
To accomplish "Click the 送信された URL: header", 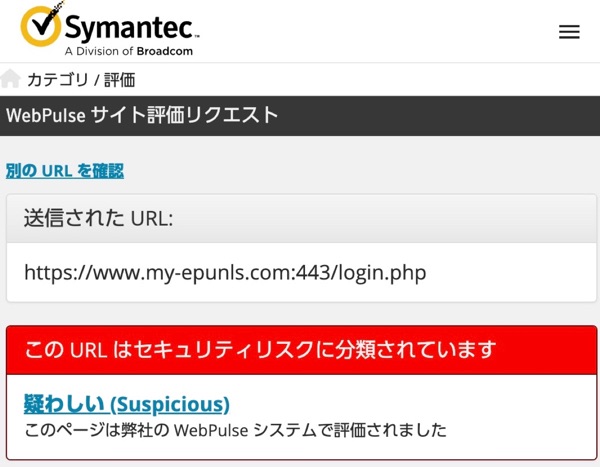I will point(302,219).
